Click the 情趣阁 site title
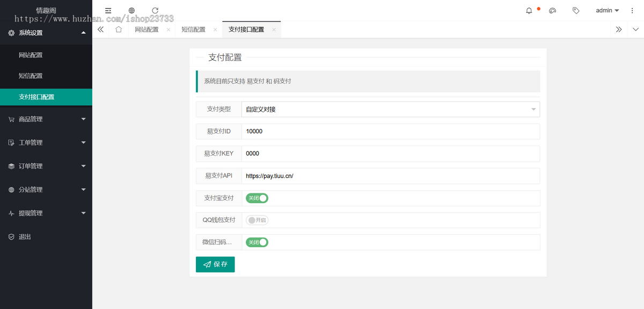The width and height of the screenshot is (644, 309). click(x=46, y=10)
